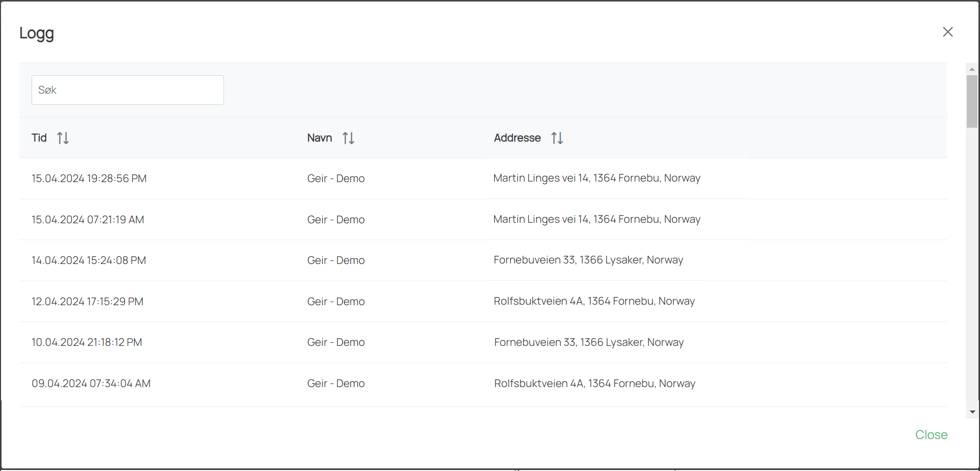Focus the Søk search field

coord(127,90)
